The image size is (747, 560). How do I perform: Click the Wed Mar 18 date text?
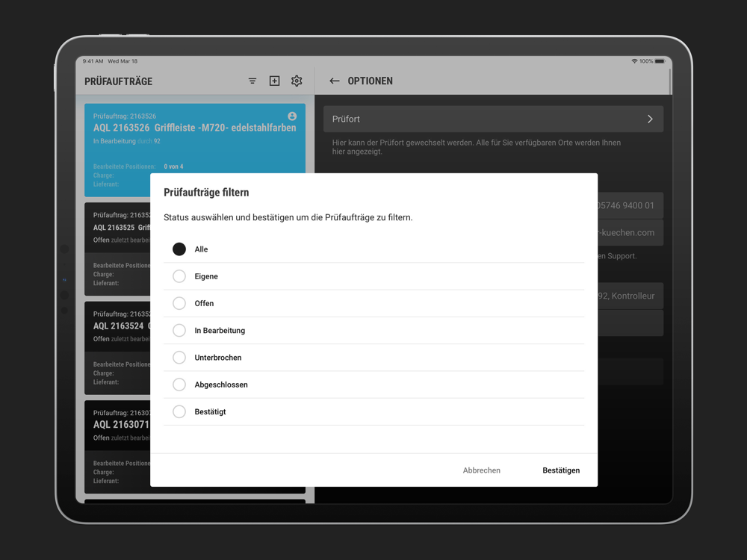(123, 61)
